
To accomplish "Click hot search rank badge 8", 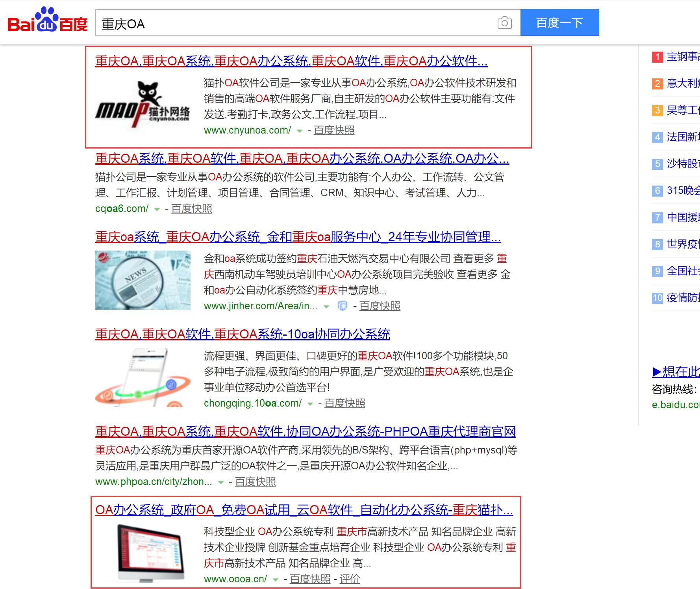I will click(x=657, y=244).
